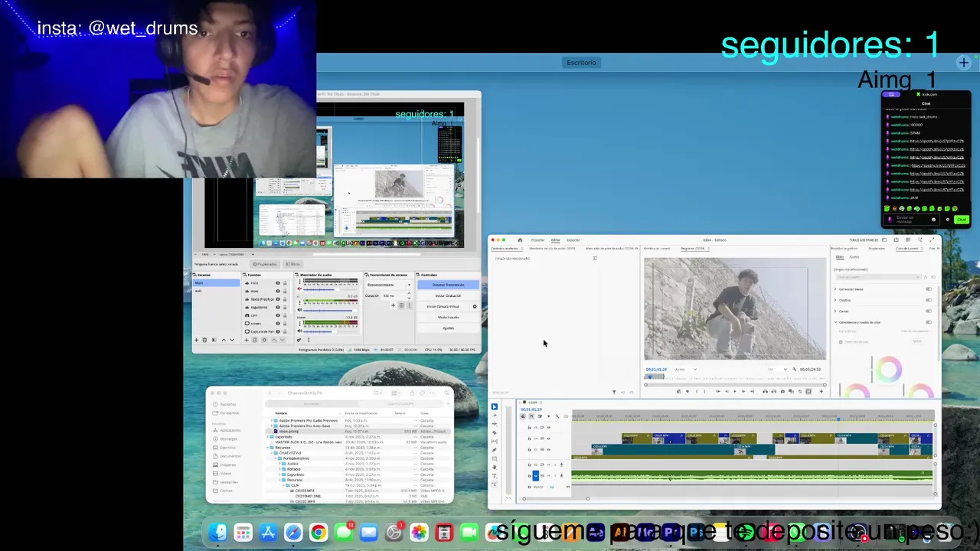
Task: Open the Ajustar zoom dropdown in program monitor
Action: click(686, 370)
